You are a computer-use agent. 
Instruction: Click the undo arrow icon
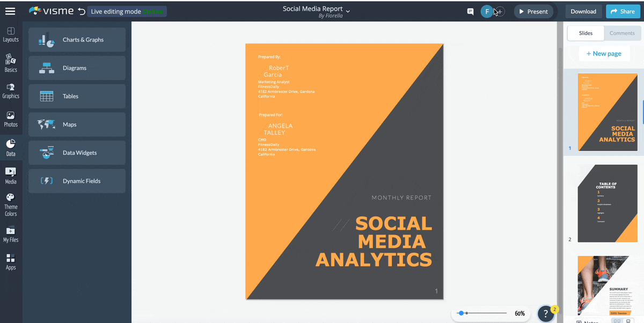81,11
